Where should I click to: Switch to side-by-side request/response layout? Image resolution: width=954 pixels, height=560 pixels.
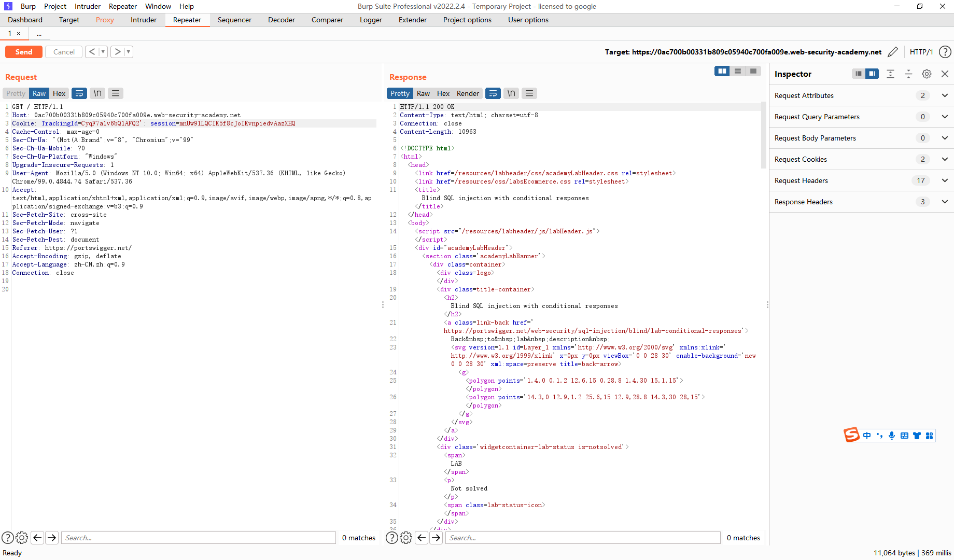[x=722, y=71]
